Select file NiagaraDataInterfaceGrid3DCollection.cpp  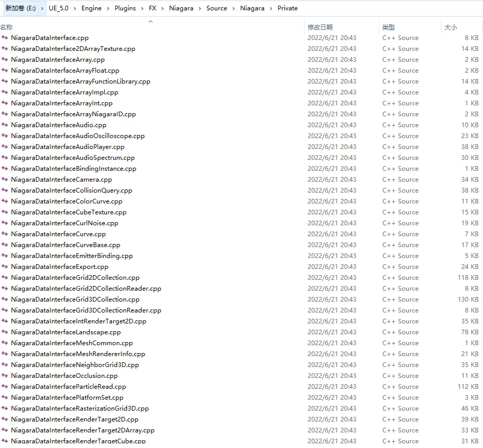pyautogui.click(x=75, y=299)
